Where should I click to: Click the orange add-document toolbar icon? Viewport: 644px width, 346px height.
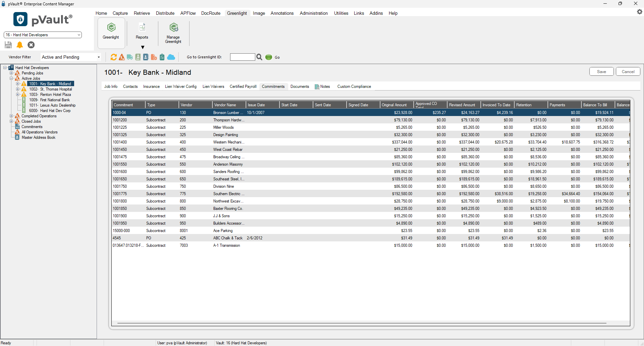click(154, 57)
